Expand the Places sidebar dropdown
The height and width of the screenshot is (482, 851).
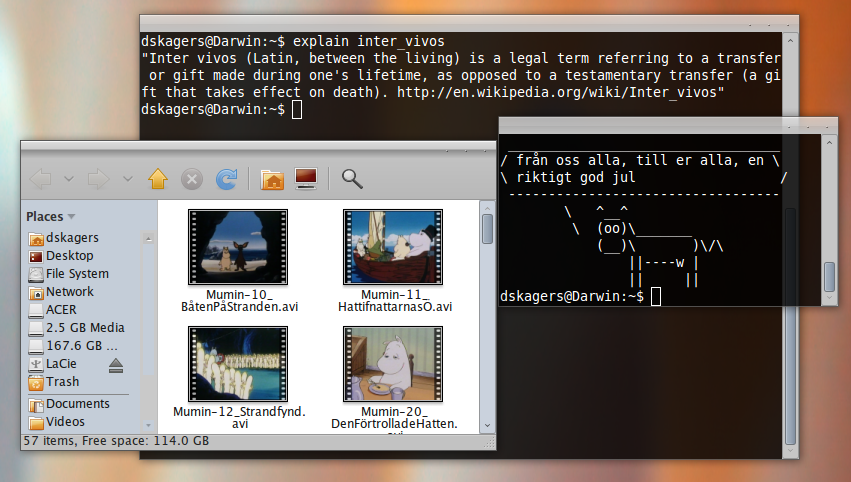71,217
